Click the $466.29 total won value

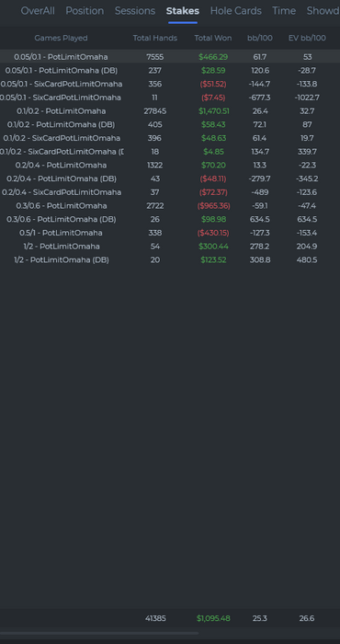point(213,57)
